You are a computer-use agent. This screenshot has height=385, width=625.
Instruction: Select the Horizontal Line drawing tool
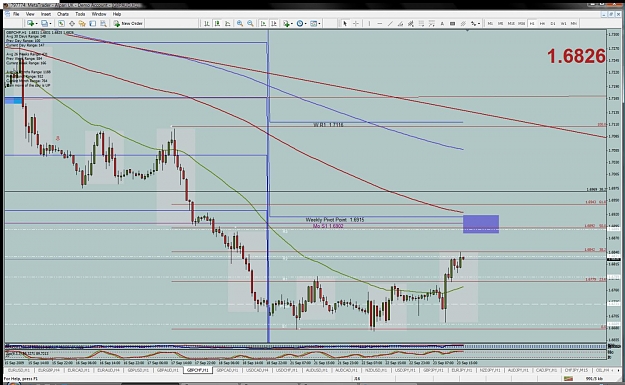pos(379,24)
